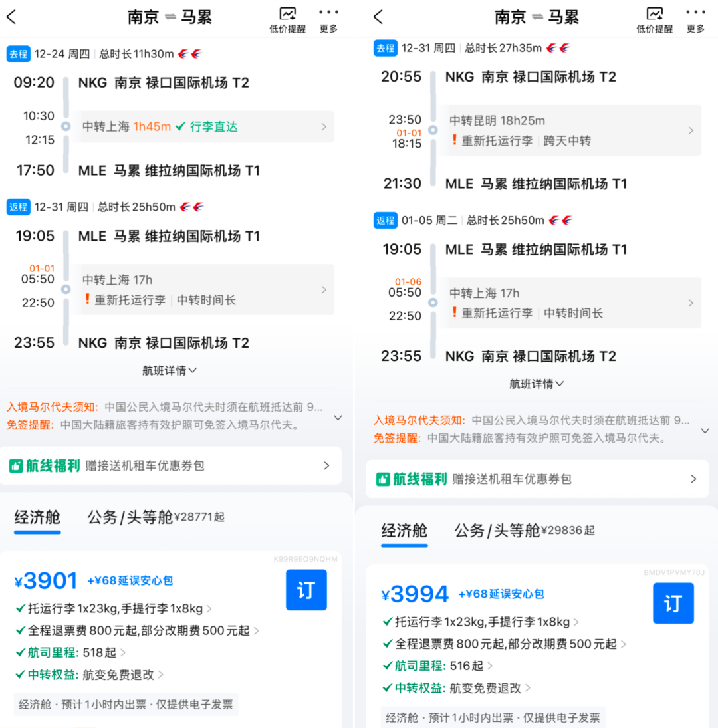Open 中转权益 details under ¥3901 fare
The width and height of the screenshot is (718, 728).
(90, 675)
